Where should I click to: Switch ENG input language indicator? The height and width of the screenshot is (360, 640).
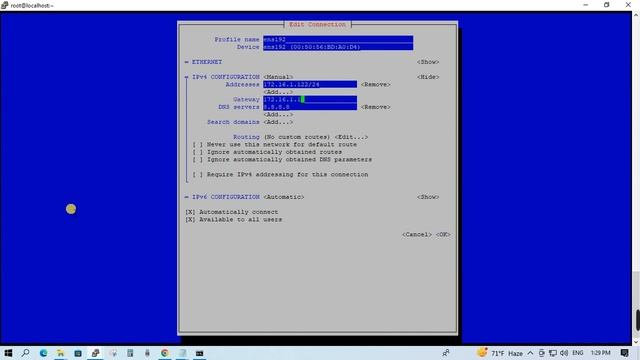click(x=578, y=353)
